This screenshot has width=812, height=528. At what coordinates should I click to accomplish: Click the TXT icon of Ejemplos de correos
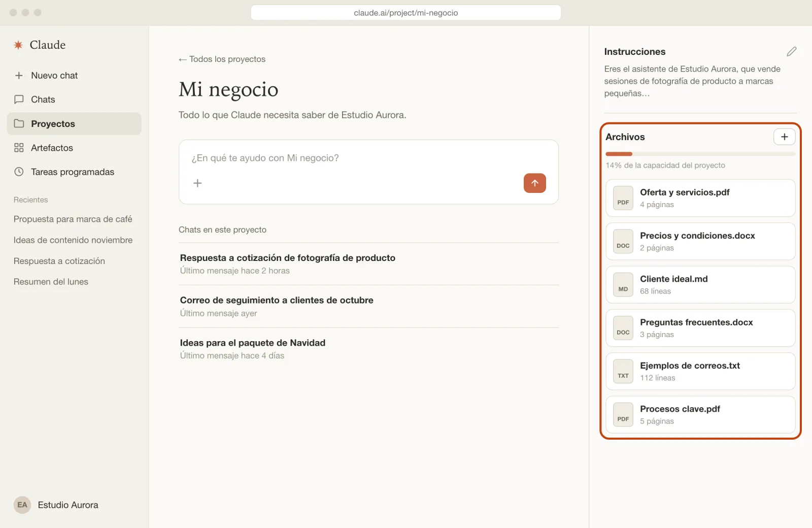pyautogui.click(x=623, y=372)
